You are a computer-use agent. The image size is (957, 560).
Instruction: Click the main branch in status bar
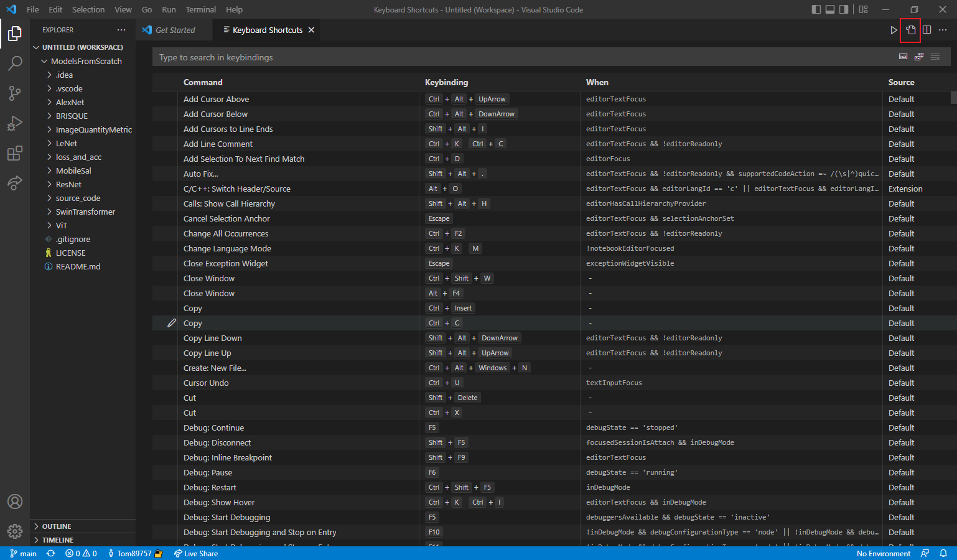(x=24, y=553)
